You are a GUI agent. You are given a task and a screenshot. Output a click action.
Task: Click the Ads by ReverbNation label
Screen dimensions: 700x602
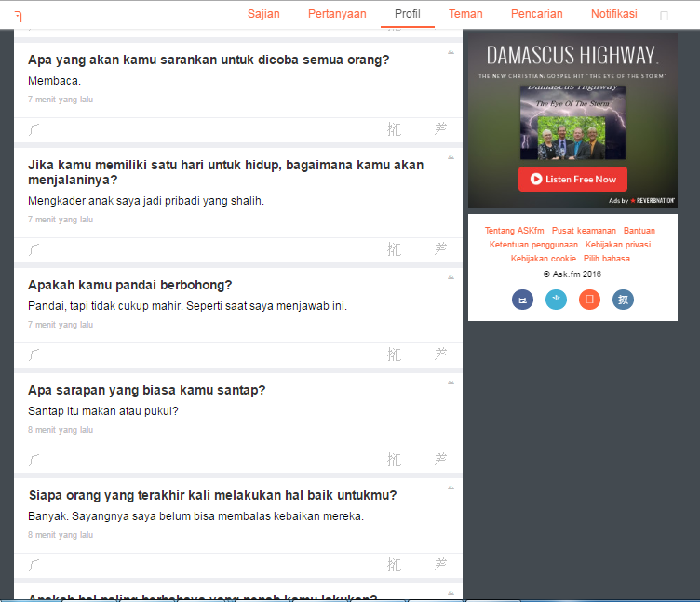click(641, 200)
